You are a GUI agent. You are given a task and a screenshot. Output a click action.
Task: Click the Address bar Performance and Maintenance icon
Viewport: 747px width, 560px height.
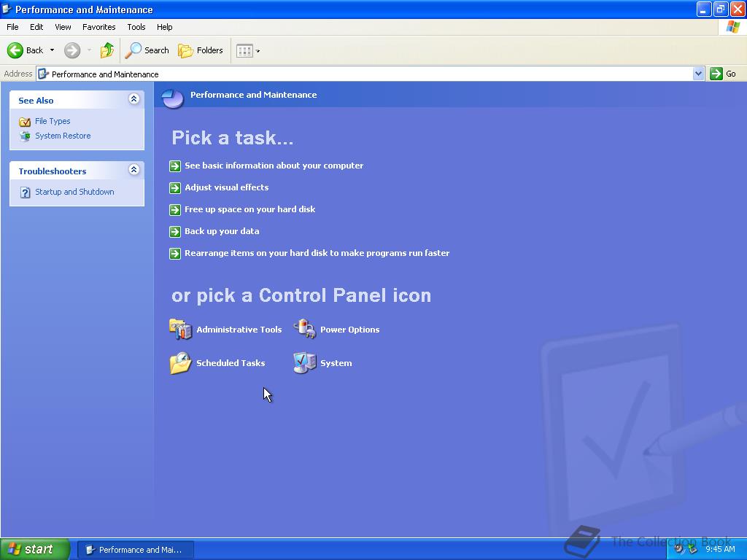pyautogui.click(x=43, y=74)
